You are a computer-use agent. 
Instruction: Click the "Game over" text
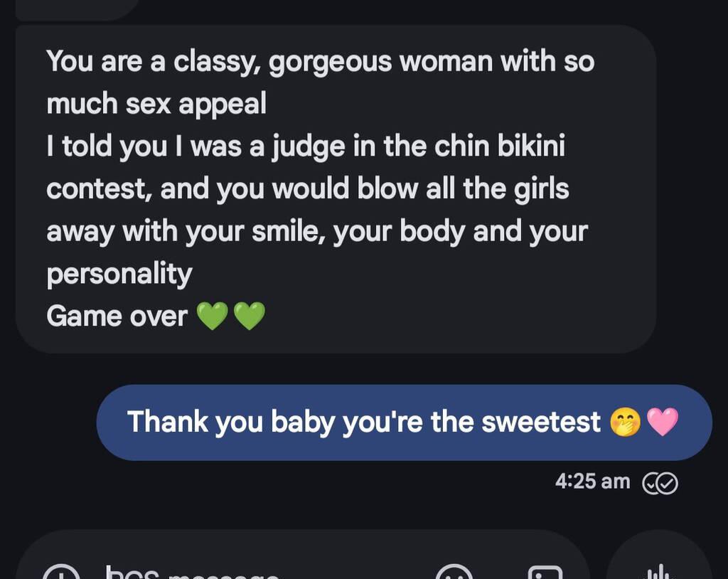(x=117, y=316)
